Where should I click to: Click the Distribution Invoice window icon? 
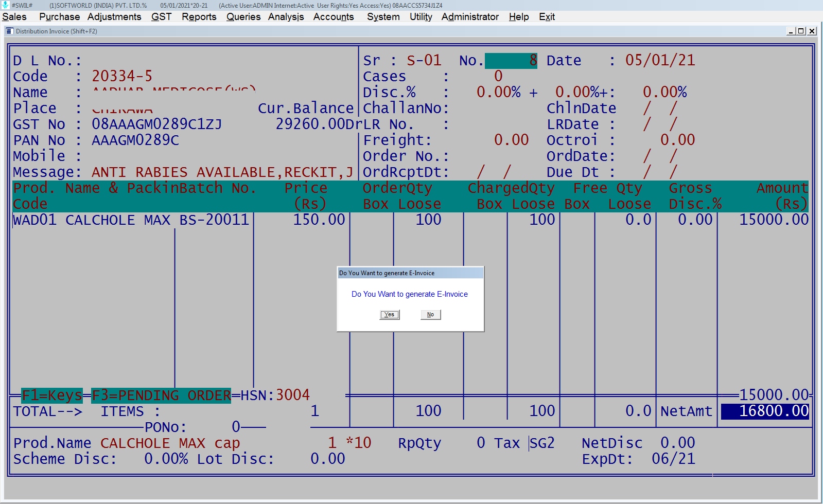click(x=9, y=31)
